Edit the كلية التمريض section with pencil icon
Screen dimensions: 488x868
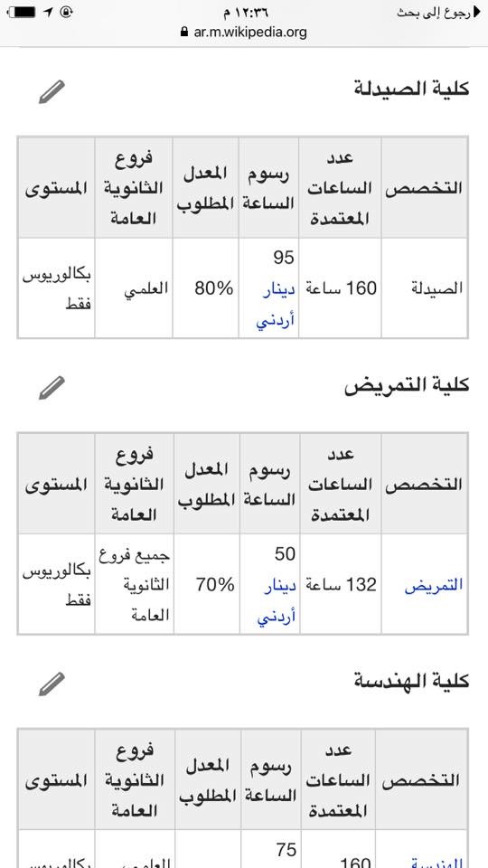[52, 388]
